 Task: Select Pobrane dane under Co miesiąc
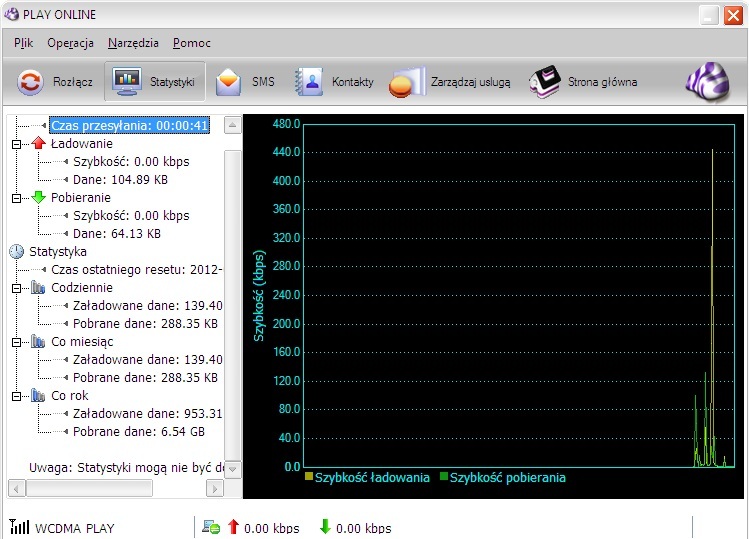click(145, 378)
